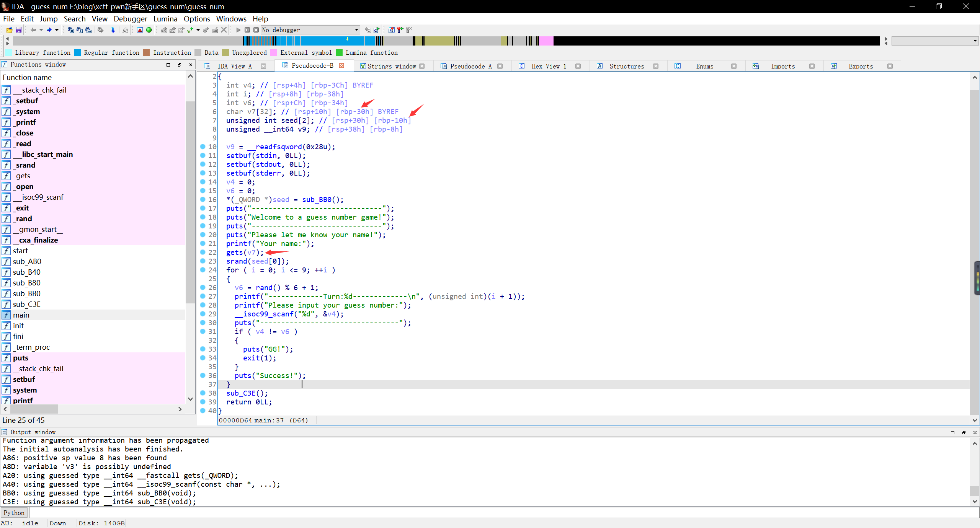980x528 pixels.
Task: Toggle breakpoint dot on line 36
Action: click(x=203, y=375)
